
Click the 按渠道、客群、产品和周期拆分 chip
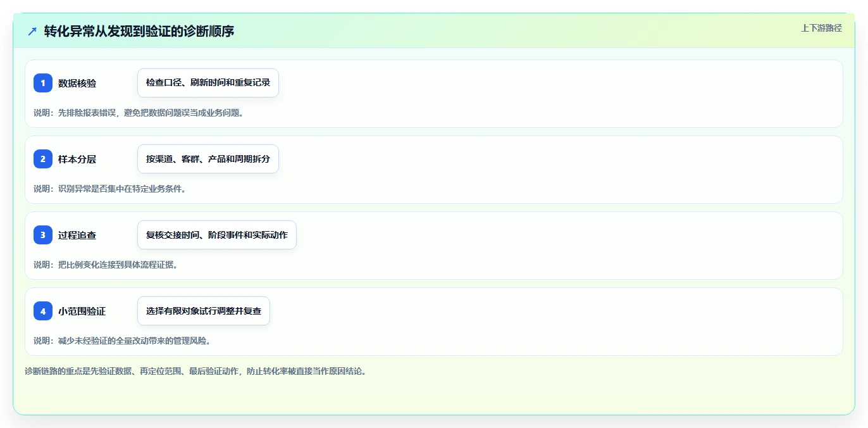(x=208, y=159)
